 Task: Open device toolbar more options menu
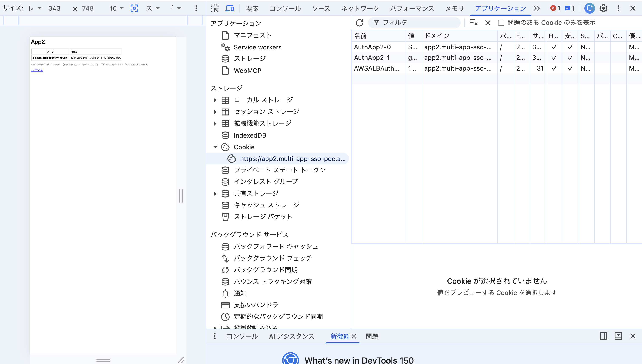(196, 8)
